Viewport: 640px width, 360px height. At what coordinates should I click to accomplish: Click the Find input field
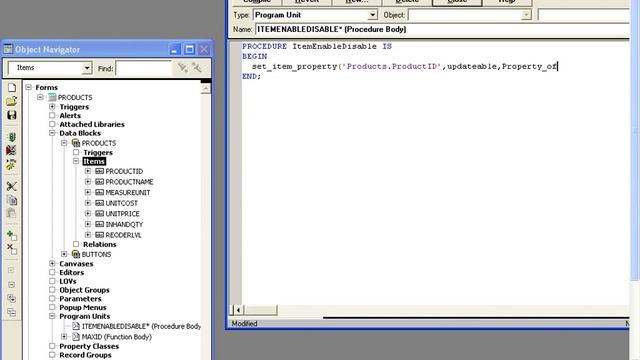[144, 68]
